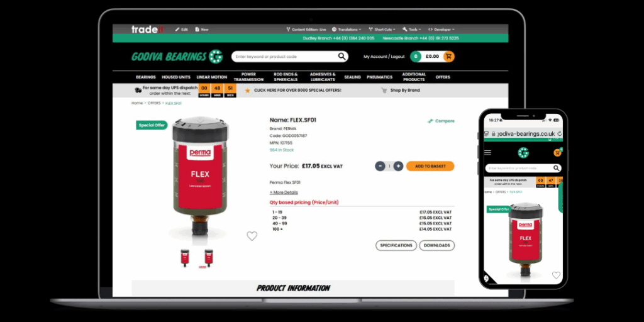The height and width of the screenshot is (322, 644).
Task: Click the Godiva Bearings logo on laptop
Action: 177,56
